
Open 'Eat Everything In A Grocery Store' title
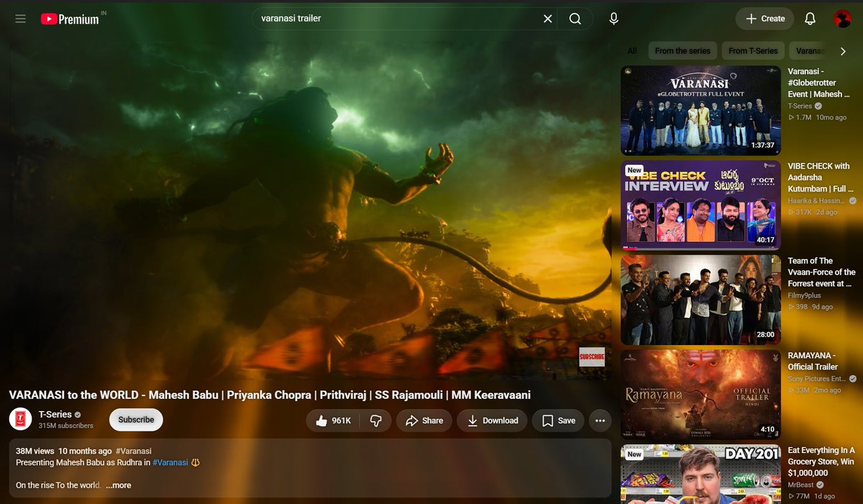(x=821, y=462)
